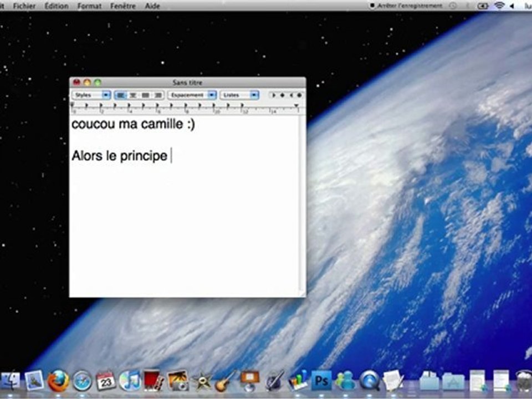532x399 pixels.
Task: Open the Fichier menu
Action: pyautogui.click(x=24, y=6)
